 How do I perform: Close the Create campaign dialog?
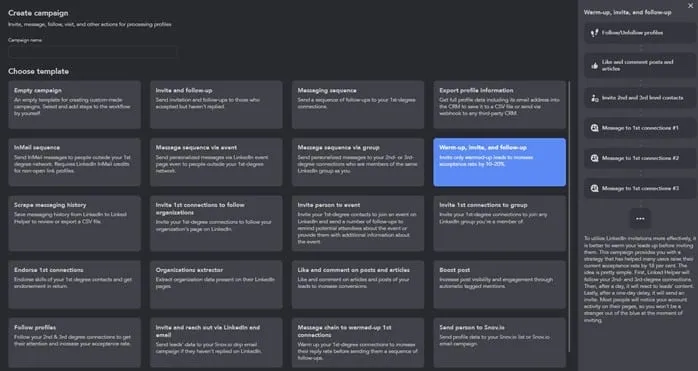pyautogui.click(x=691, y=5)
